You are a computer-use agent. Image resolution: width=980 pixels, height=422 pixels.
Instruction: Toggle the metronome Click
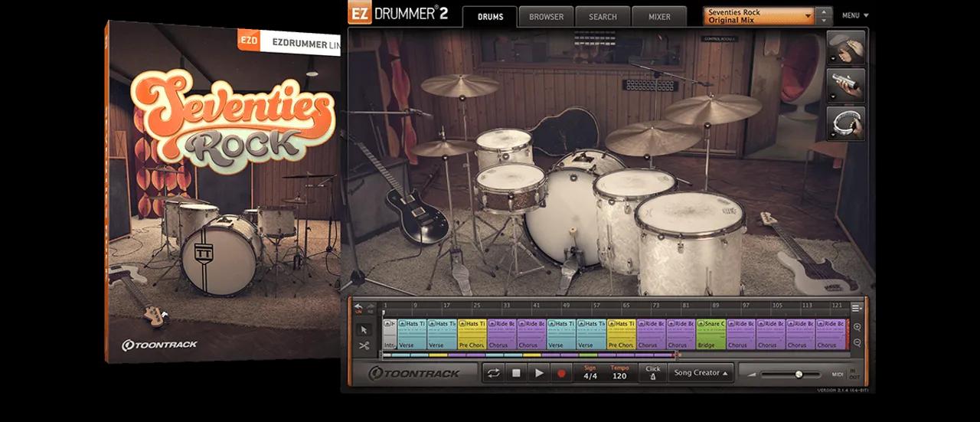652,373
